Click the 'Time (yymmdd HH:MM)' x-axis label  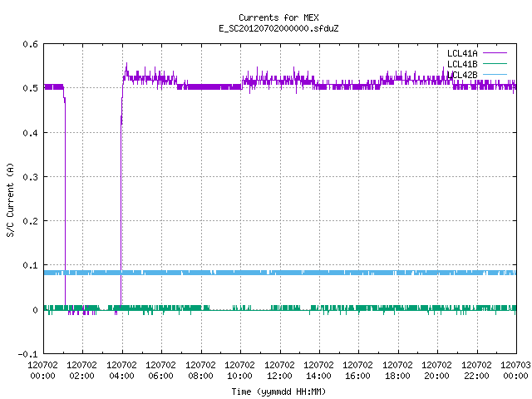point(278,392)
